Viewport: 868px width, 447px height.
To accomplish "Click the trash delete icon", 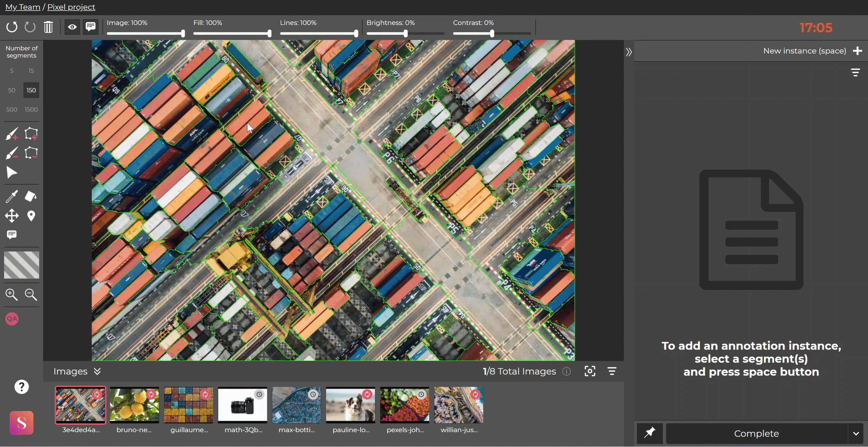I will pos(48,27).
